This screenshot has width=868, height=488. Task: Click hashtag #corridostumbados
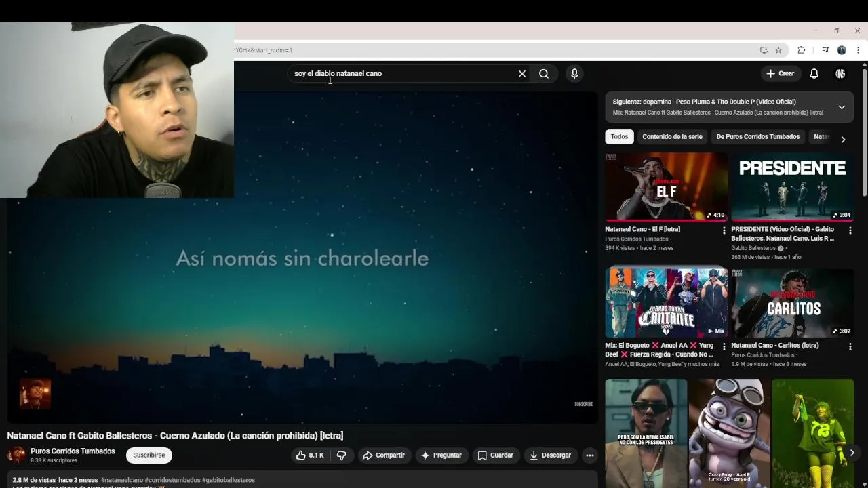[x=172, y=480]
